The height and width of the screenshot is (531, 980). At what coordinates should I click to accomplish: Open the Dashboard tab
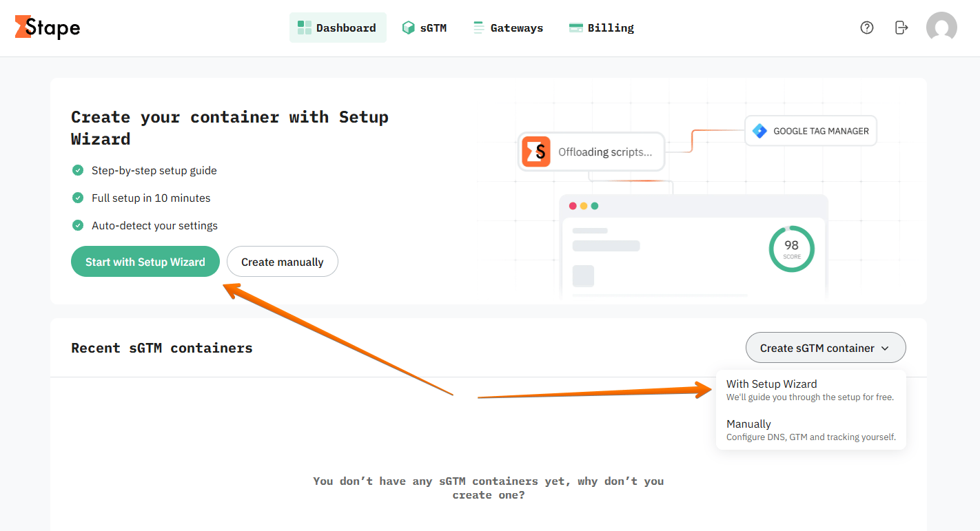[338, 28]
